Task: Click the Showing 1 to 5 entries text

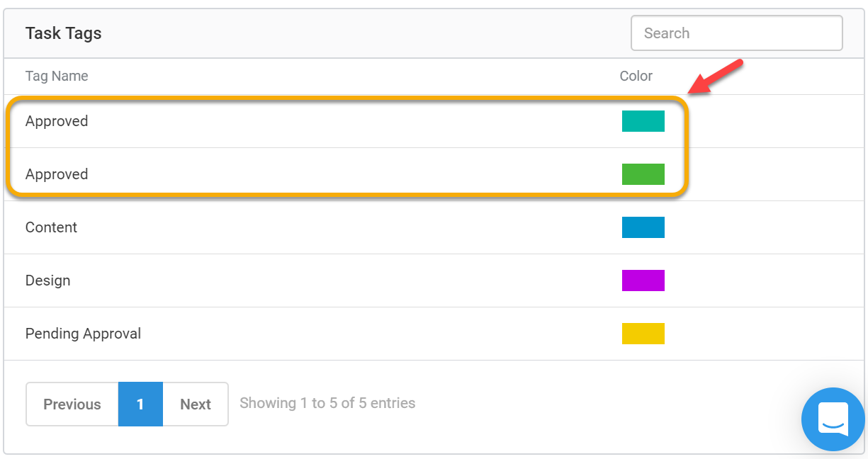Action: click(327, 403)
